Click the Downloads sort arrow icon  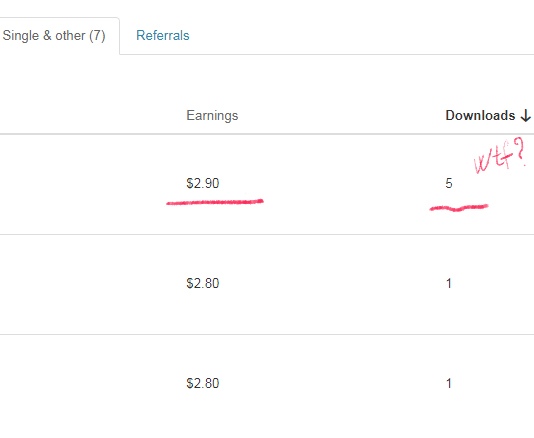[525, 116]
